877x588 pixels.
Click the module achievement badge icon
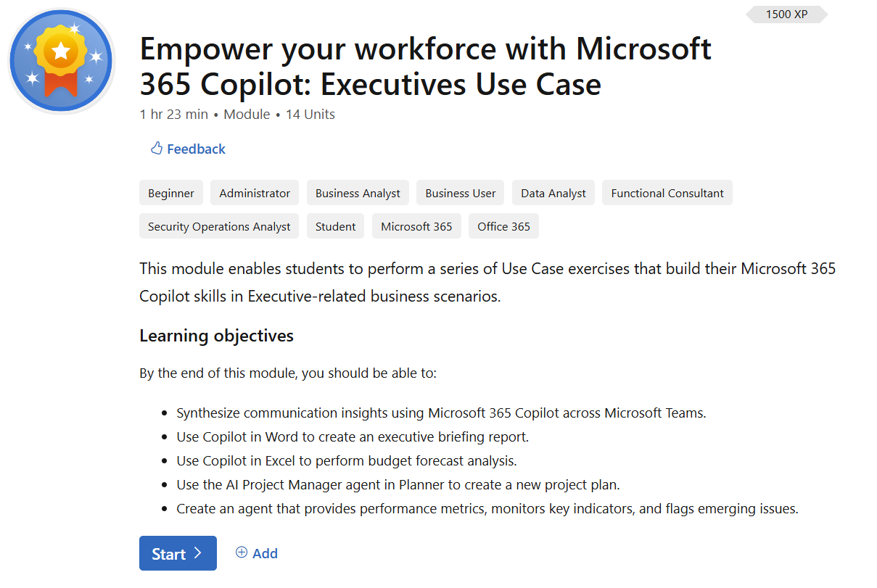[x=61, y=61]
